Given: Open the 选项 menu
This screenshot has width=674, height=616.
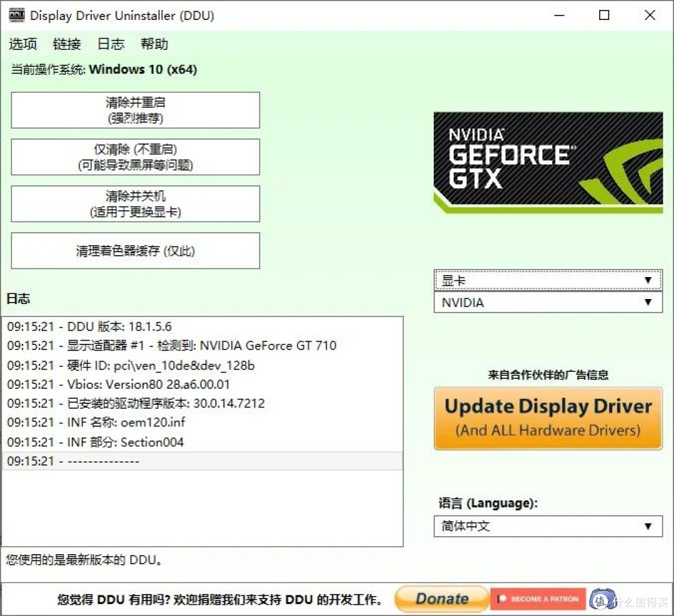Looking at the screenshot, I should (x=23, y=44).
